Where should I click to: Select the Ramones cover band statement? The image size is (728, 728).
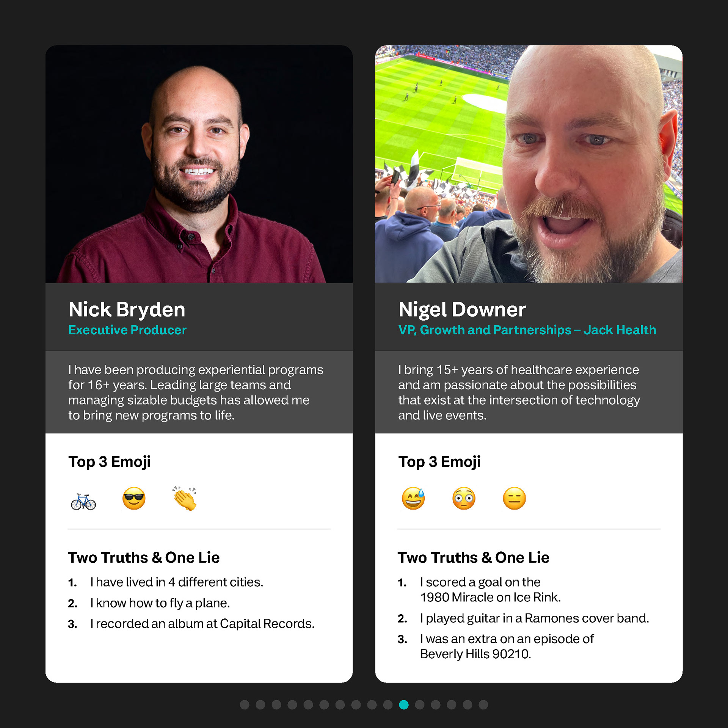(535, 618)
